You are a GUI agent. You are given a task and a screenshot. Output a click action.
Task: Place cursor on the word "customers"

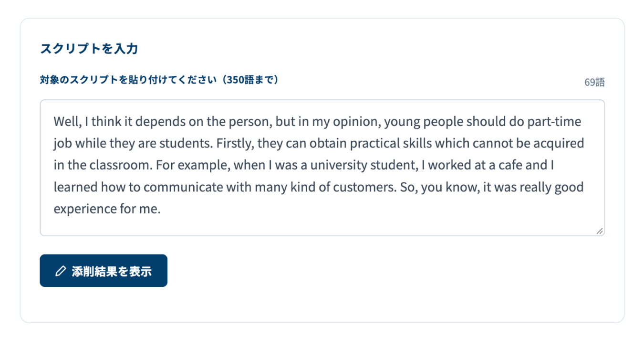tap(370, 187)
